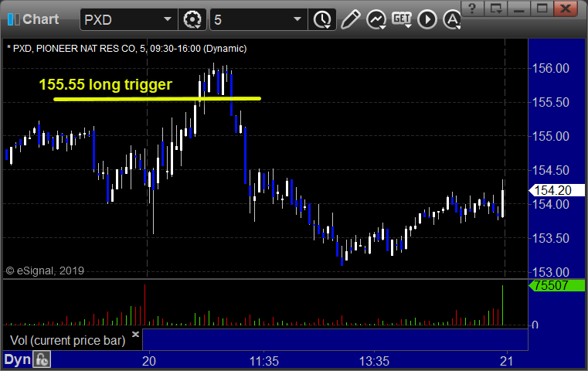Viewport: 588px width, 371px height.
Task: Click the GET tools icon
Action: tap(402, 19)
